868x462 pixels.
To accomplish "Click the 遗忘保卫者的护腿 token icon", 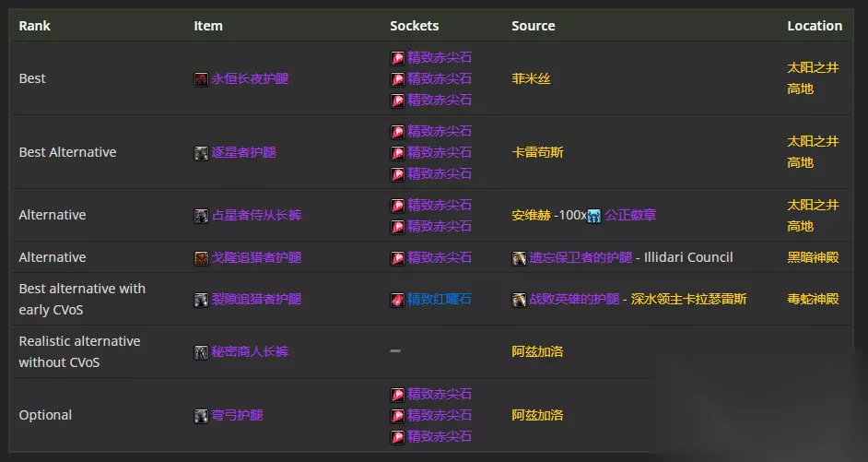I will pyautogui.click(x=519, y=258).
